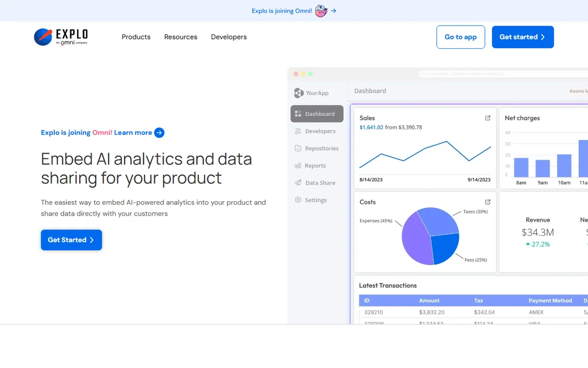Open the Sales chart expand icon
The height and width of the screenshot is (368, 588).
pyautogui.click(x=488, y=118)
